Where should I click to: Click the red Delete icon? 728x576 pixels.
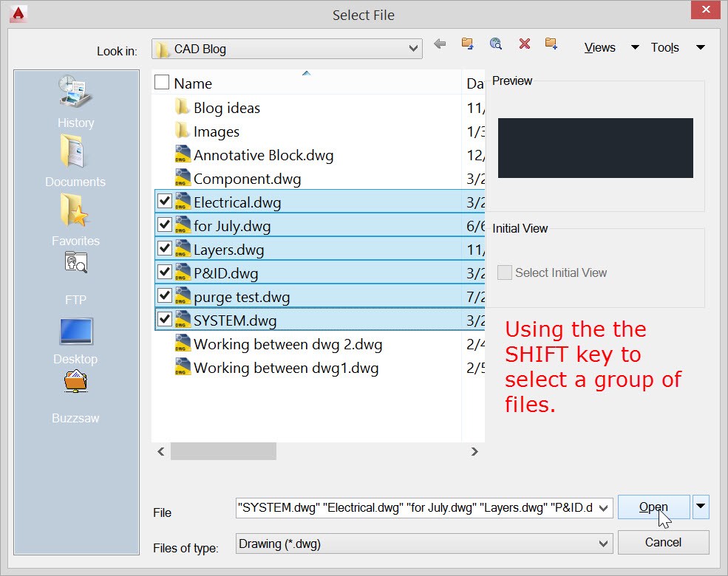click(525, 44)
